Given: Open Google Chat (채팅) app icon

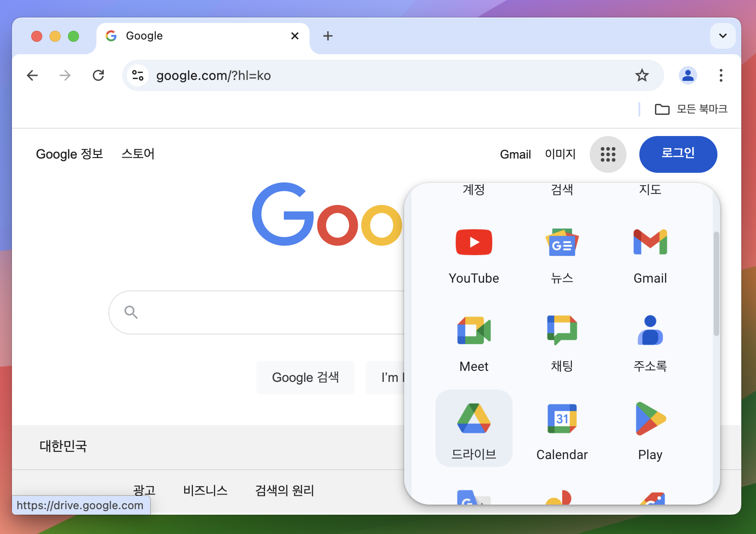Looking at the screenshot, I should 562,330.
